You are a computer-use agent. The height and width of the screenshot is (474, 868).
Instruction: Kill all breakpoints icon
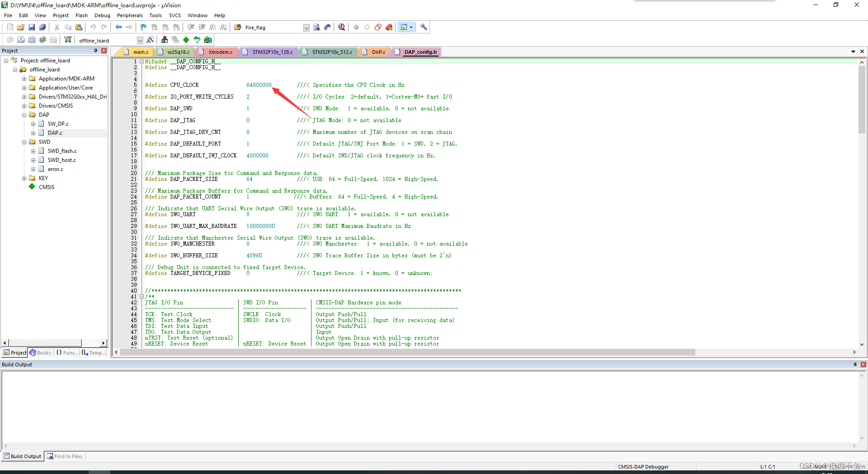(389, 27)
